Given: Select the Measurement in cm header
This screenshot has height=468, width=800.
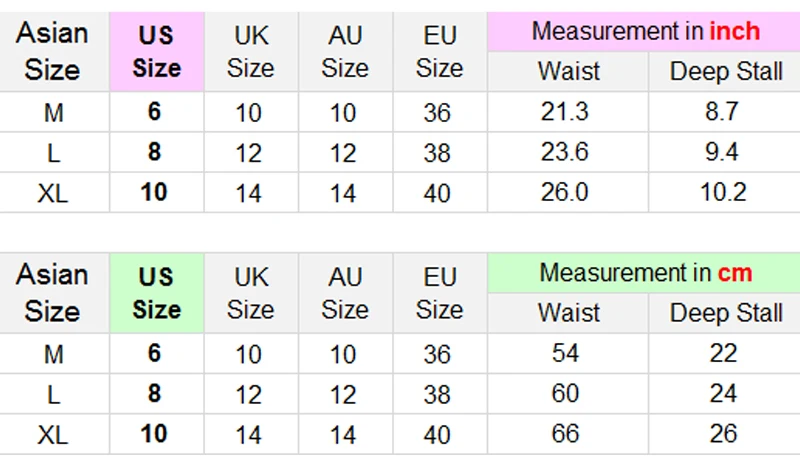Looking at the screenshot, I should [645, 272].
